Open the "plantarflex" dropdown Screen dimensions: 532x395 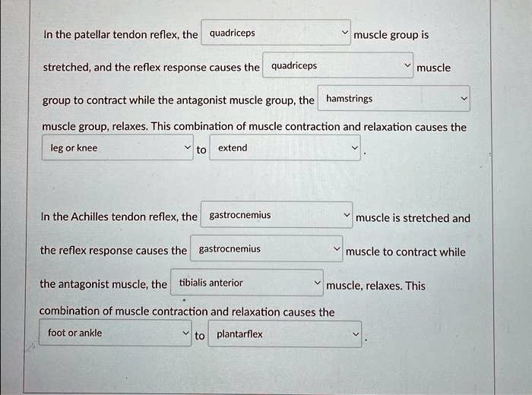[x=285, y=334]
